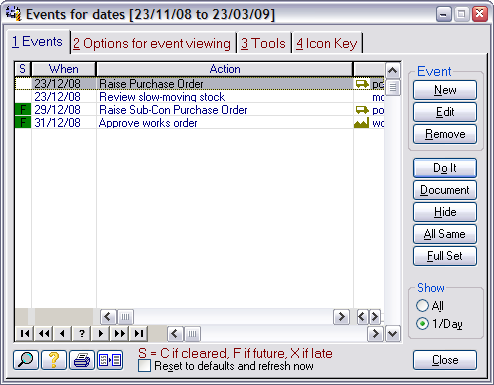This screenshot has width=494, height=385.
Task: Select the Review slow-moving stock row
Action: coord(199,97)
